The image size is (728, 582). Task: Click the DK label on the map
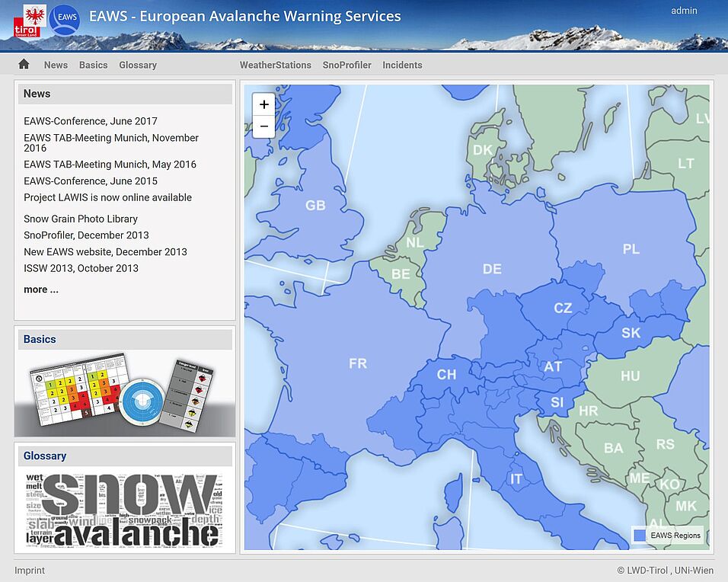(483, 150)
